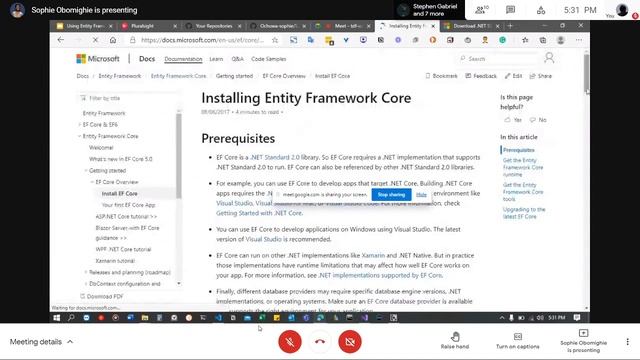Click the Docs search field
The height and width of the screenshot is (360, 640).
pos(496,59)
